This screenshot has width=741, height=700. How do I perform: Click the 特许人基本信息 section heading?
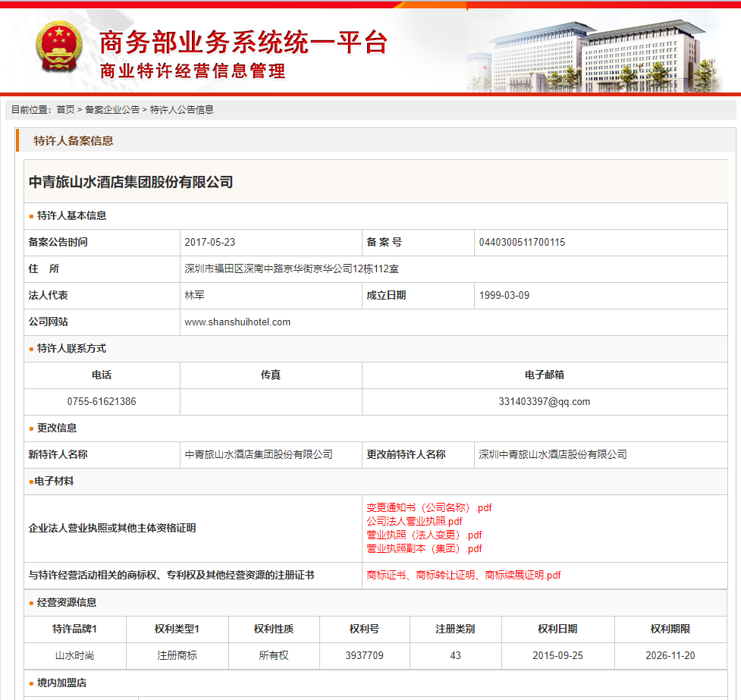[71, 215]
